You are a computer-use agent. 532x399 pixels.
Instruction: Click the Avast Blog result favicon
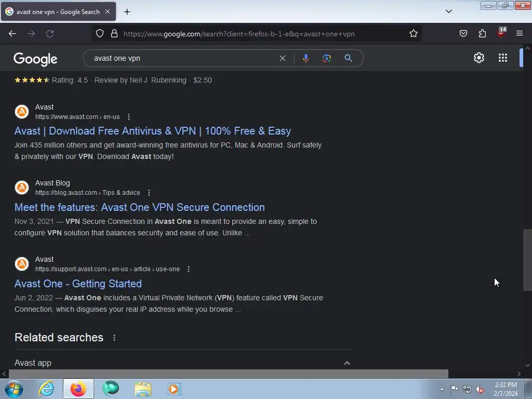point(22,188)
